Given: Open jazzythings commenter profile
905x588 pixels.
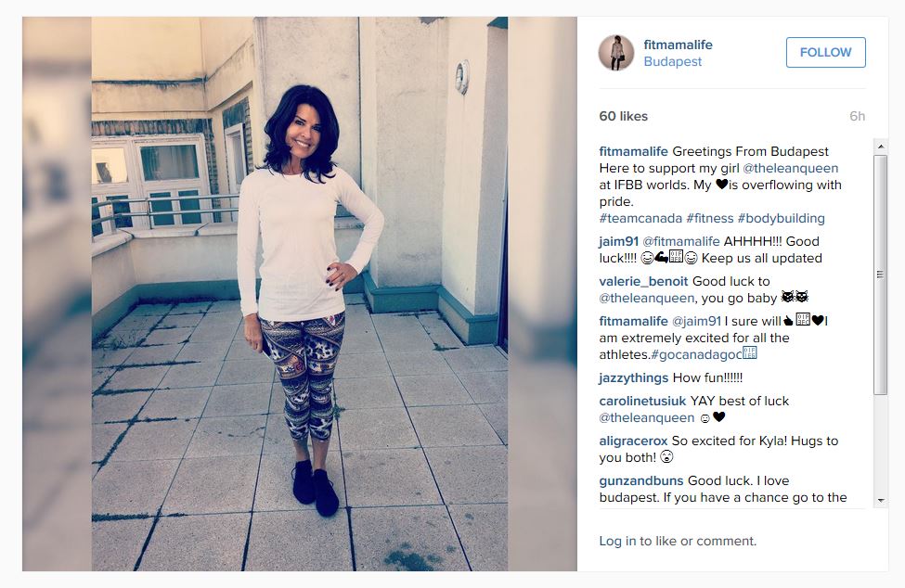Looking at the screenshot, I should click(x=634, y=378).
